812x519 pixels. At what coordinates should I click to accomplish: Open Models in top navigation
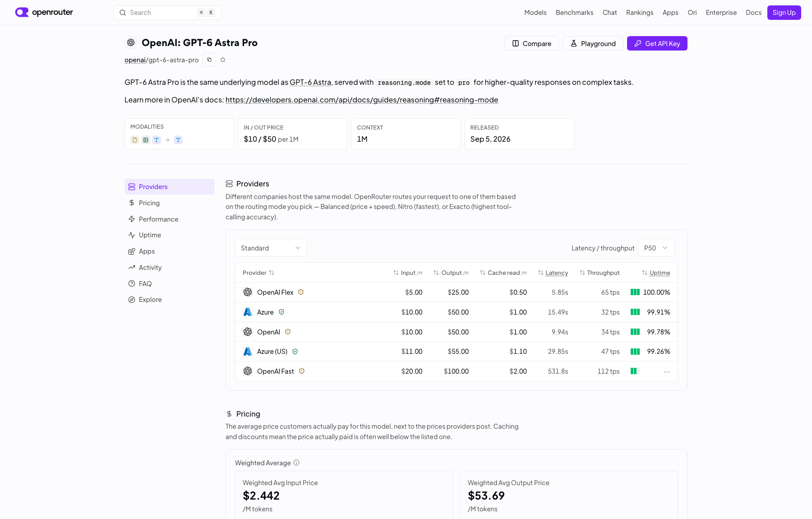[x=535, y=13]
